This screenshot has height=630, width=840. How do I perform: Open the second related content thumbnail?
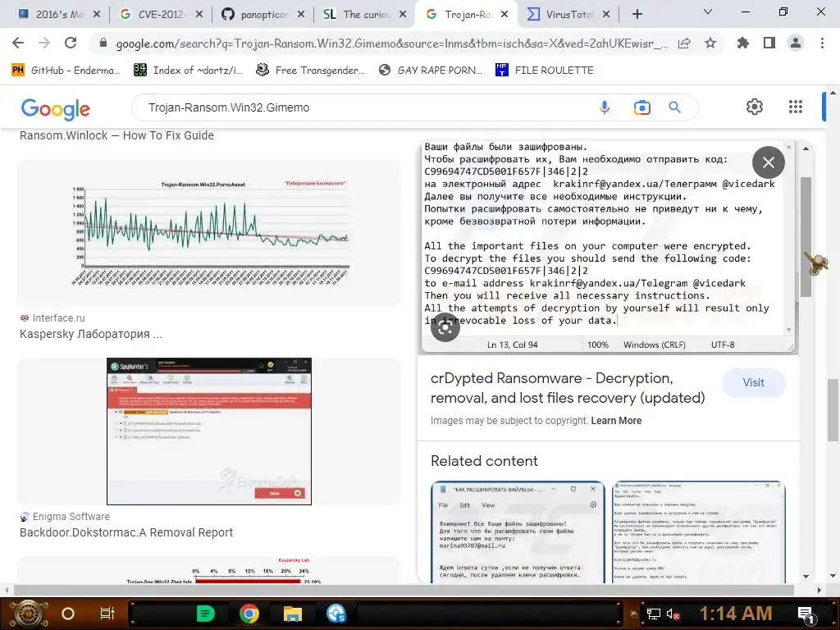[699, 532]
